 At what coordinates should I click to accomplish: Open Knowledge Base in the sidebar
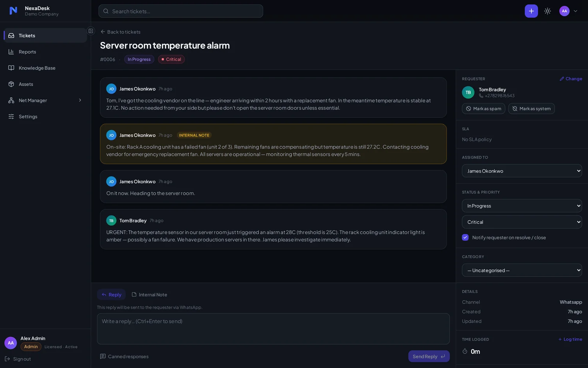[45, 68]
